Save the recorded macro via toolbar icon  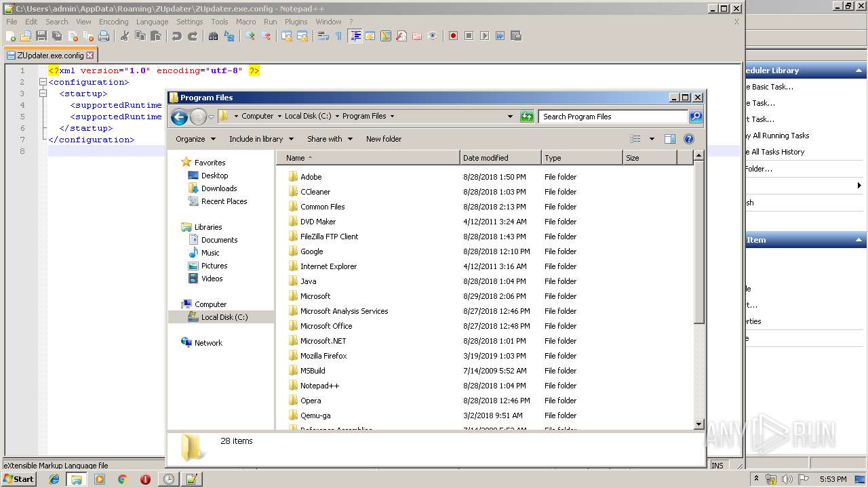[516, 36]
